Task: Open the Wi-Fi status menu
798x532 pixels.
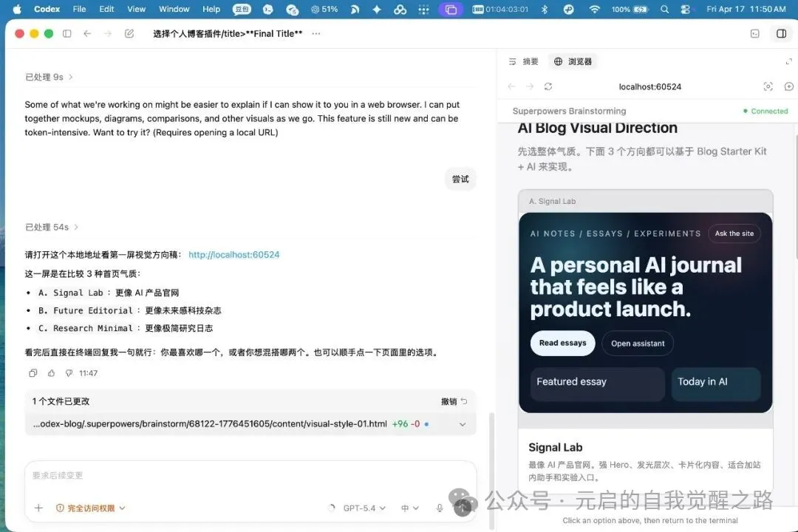Action: click(x=594, y=9)
